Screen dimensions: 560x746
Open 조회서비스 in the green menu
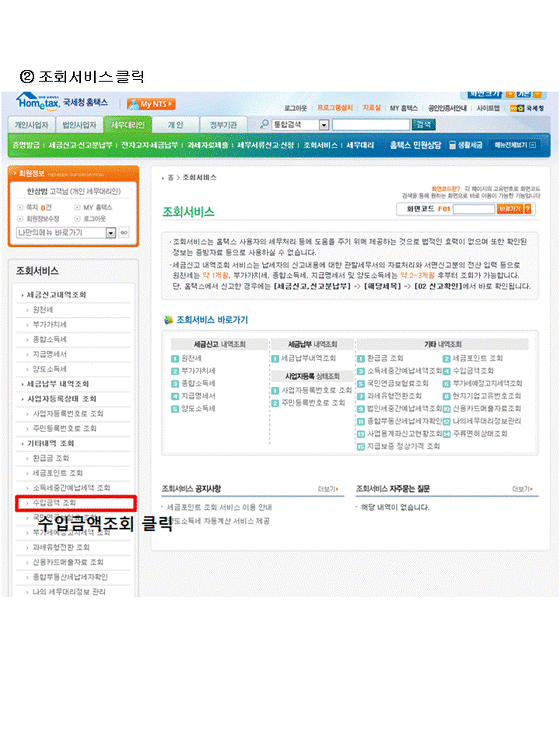tap(321, 145)
